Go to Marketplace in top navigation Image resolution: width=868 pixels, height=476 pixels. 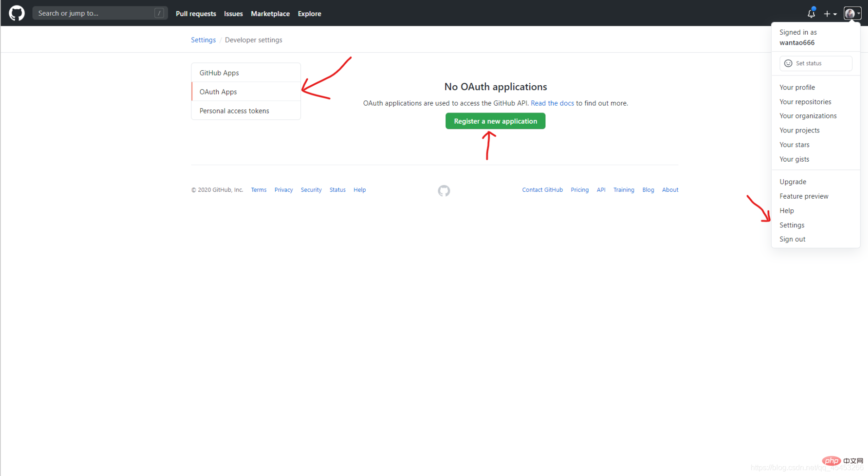(270, 14)
